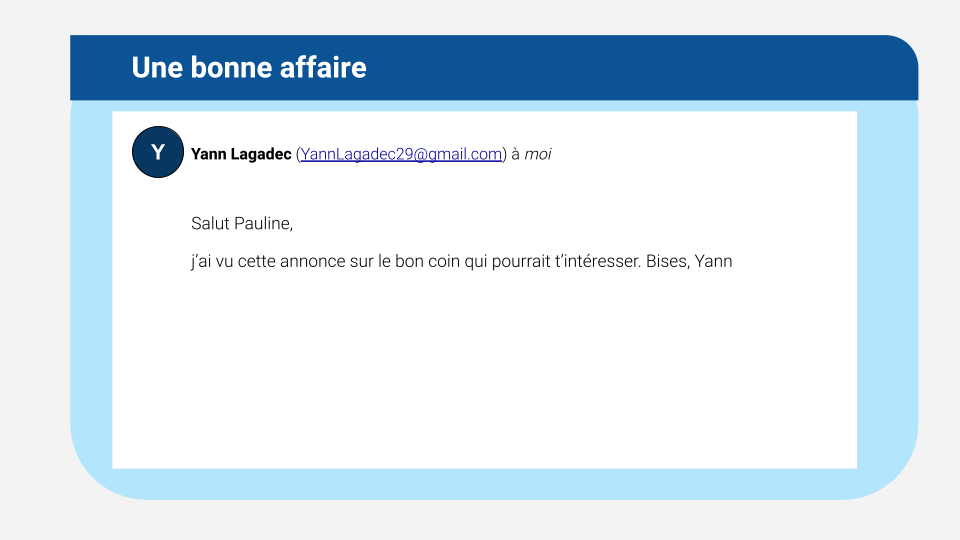
Task: Click the round Y avatar icon
Action: (158, 153)
